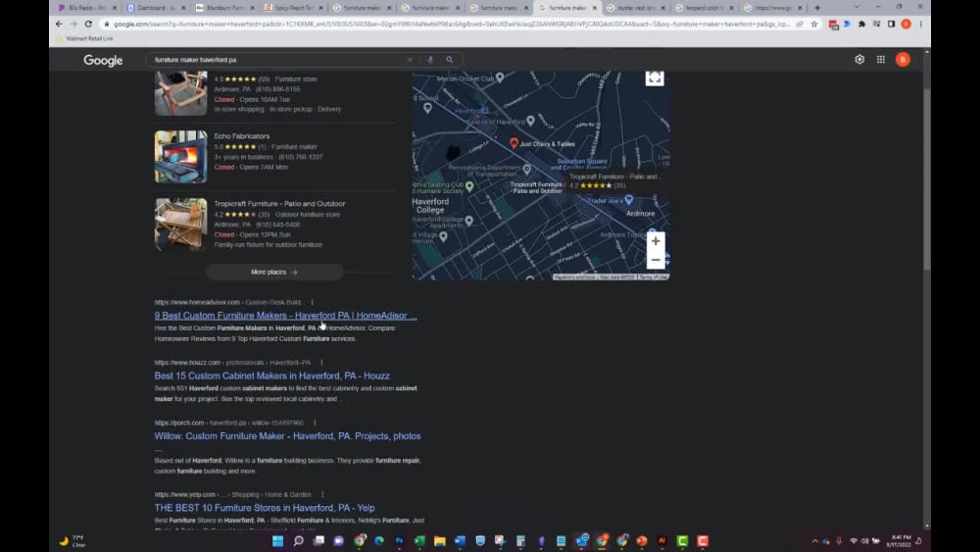Screen dimensions: 980x552
Task: Expand the map to full screen
Action: point(655,78)
